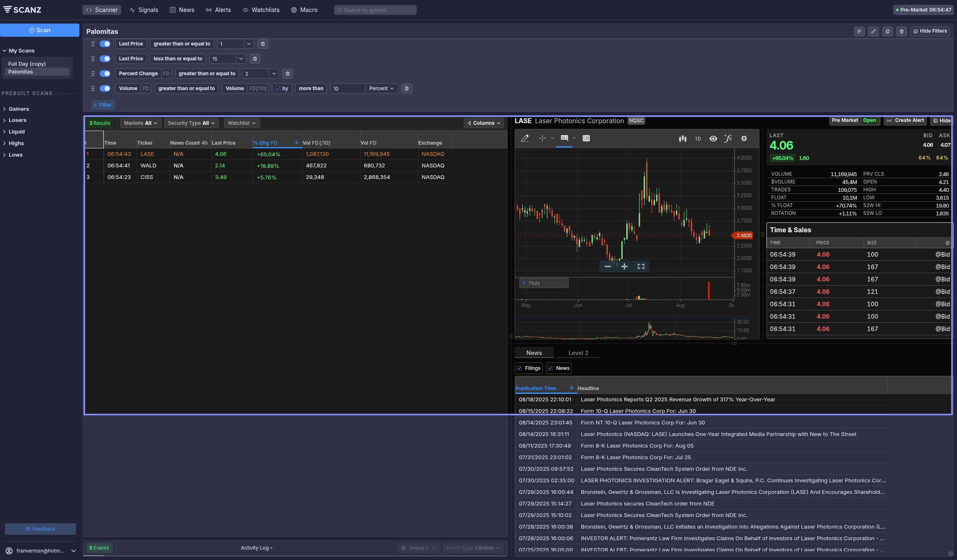Delete the Percent Change filter row
Image resolution: width=957 pixels, height=560 pixels.
tap(288, 74)
